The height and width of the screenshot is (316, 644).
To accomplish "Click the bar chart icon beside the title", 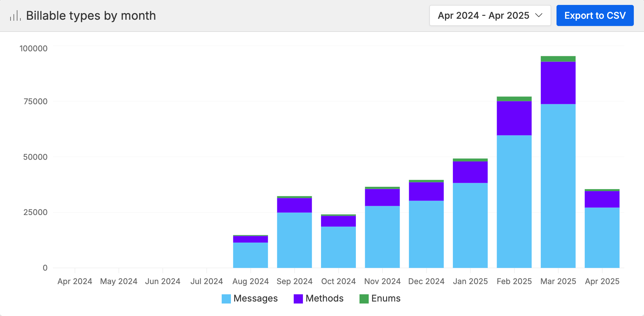I will click(x=15, y=15).
